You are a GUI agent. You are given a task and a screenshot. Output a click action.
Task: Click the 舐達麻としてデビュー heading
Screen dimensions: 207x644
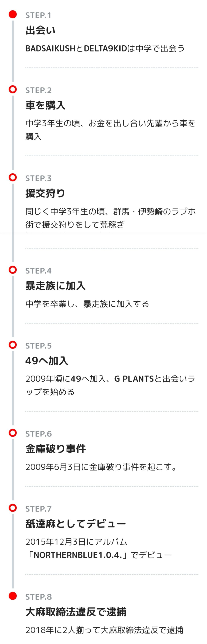(76, 524)
